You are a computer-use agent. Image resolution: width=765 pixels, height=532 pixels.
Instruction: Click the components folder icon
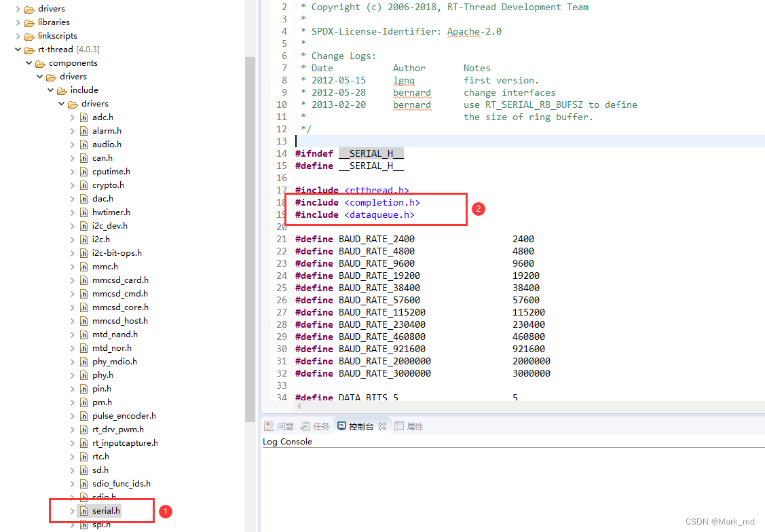40,63
